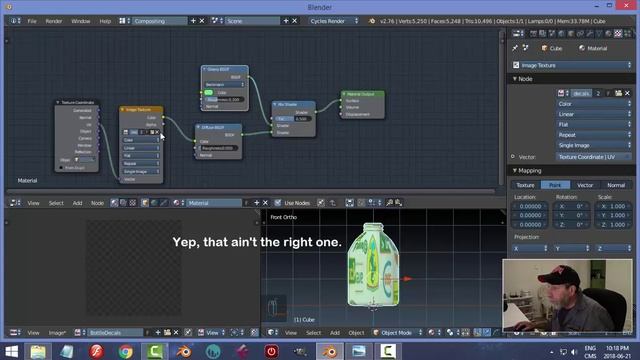This screenshot has width=640, height=360.
Task: Collapse the Material Output node
Action: coord(344,94)
